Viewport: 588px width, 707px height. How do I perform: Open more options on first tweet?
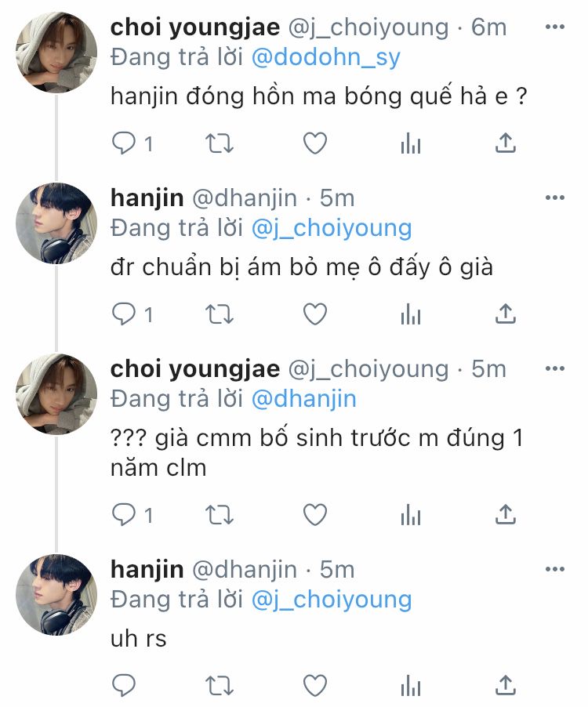(554, 27)
